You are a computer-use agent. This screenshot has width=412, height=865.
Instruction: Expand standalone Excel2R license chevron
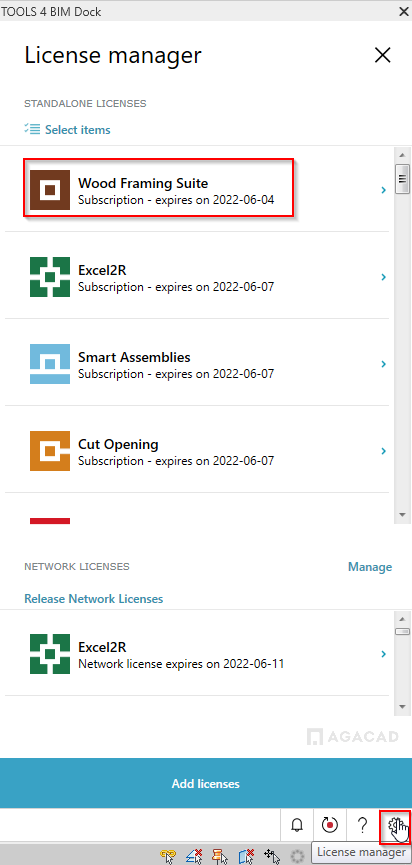(x=383, y=277)
